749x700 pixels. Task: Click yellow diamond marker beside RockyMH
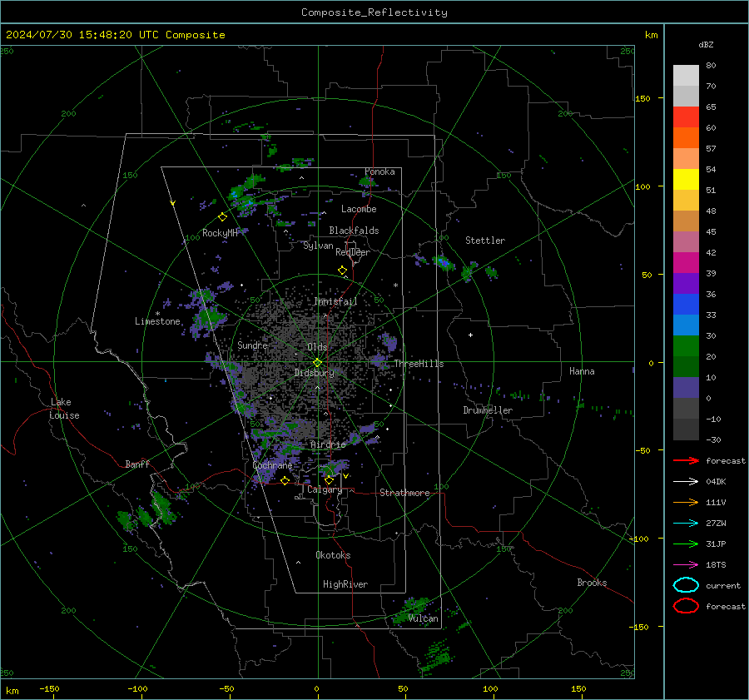[x=222, y=217]
